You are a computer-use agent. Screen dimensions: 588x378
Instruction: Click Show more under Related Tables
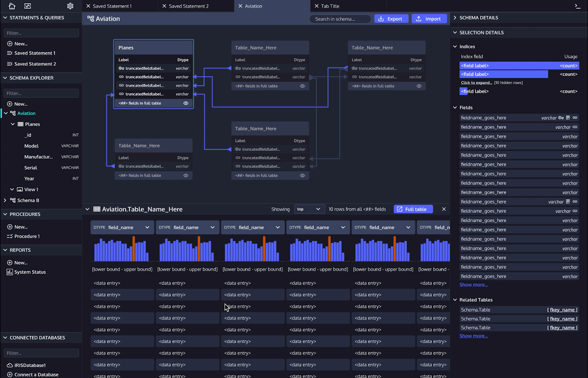[x=474, y=336]
